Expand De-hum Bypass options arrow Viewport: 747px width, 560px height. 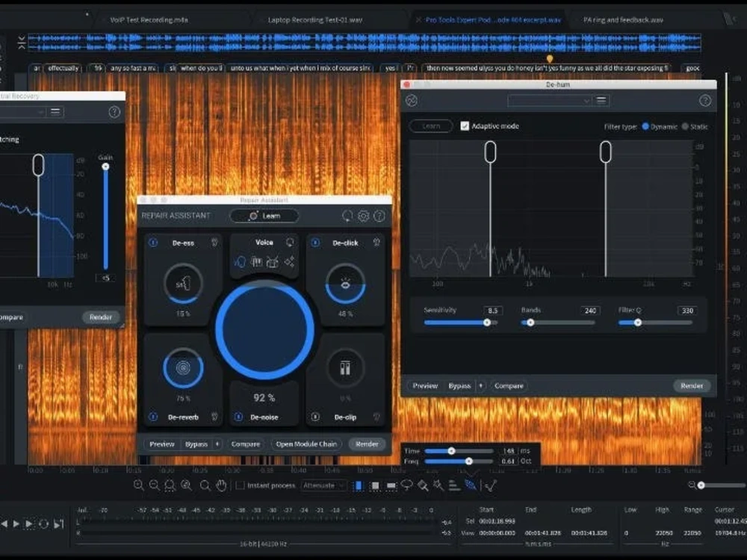point(480,386)
